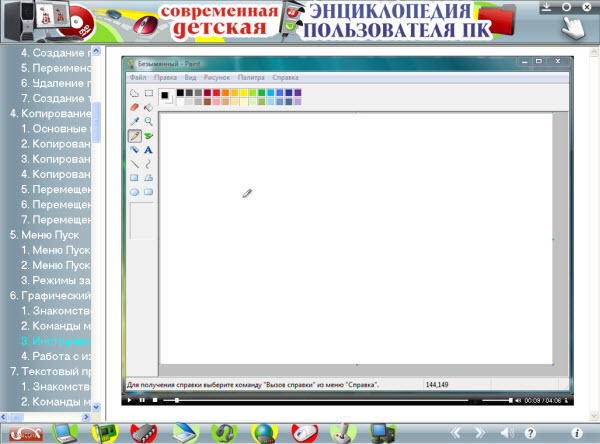Open the joystick icon in bottom bar
The height and width of the screenshot is (444, 600).
coord(343,433)
